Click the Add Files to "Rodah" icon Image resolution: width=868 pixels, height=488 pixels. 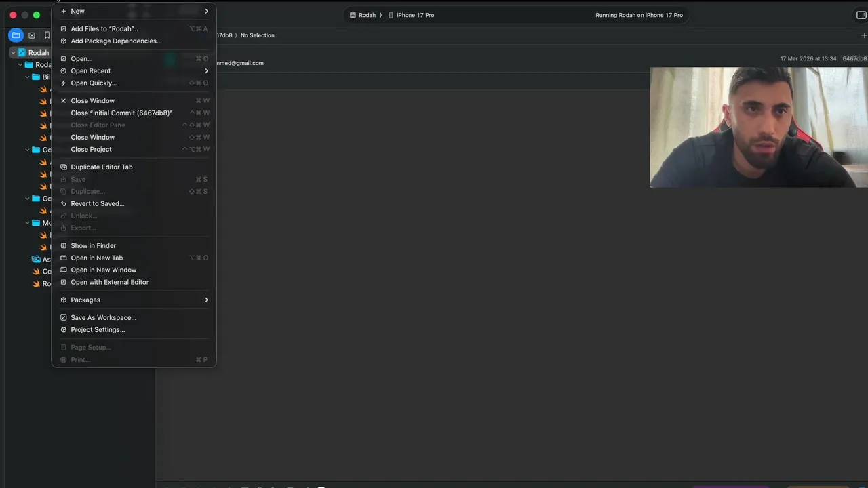[x=64, y=28]
